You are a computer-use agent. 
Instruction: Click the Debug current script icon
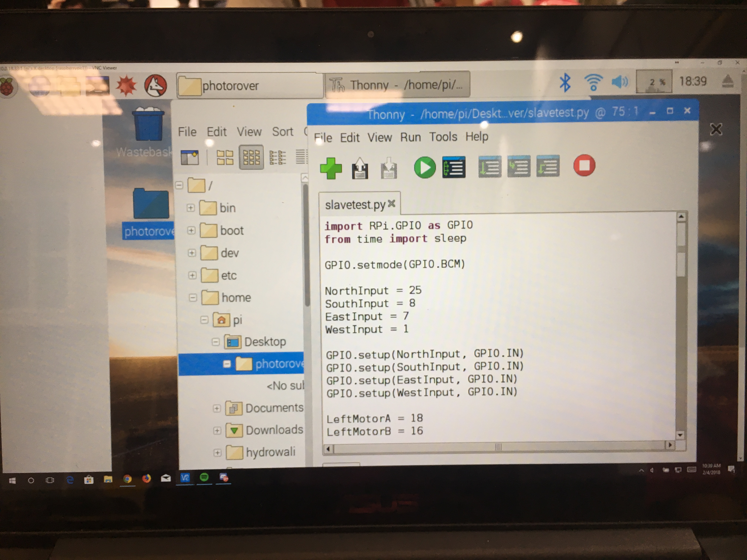454,167
